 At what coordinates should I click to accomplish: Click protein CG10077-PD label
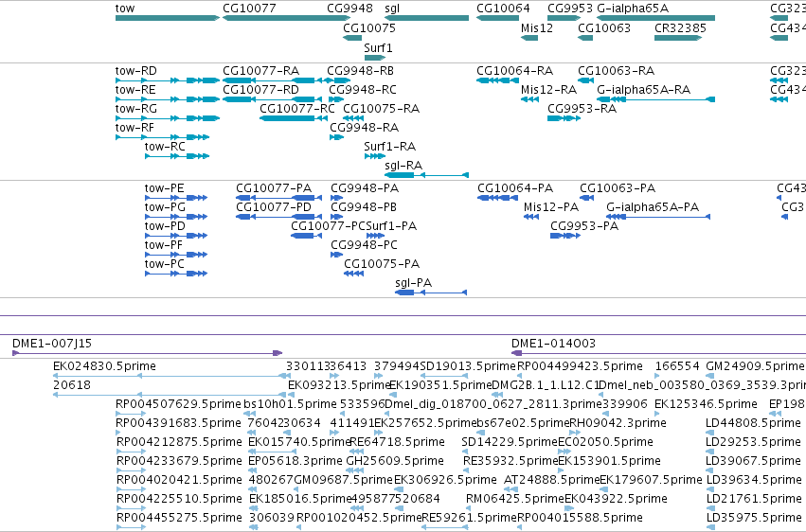tap(274, 207)
